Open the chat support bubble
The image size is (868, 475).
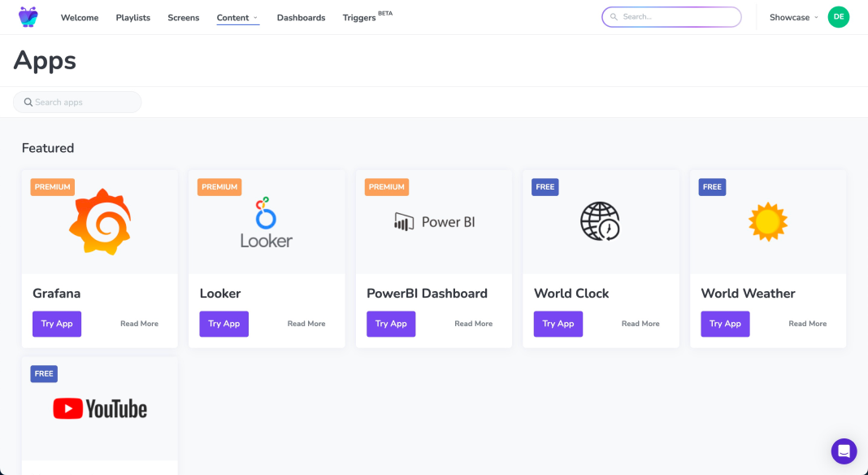pos(844,451)
